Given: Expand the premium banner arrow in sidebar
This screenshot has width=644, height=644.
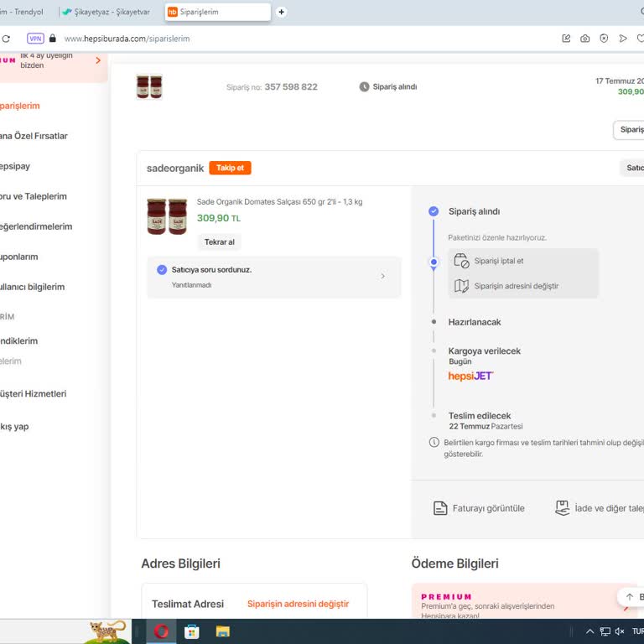Looking at the screenshot, I should click(98, 60).
